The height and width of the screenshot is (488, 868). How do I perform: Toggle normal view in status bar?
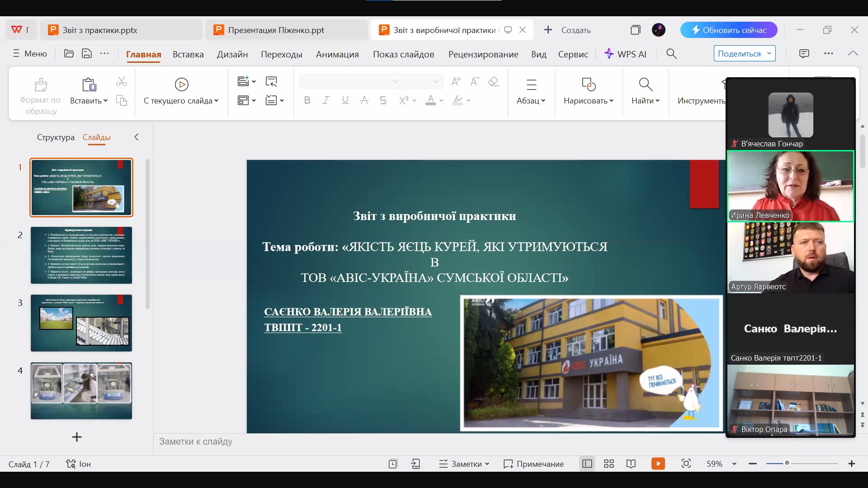click(587, 464)
